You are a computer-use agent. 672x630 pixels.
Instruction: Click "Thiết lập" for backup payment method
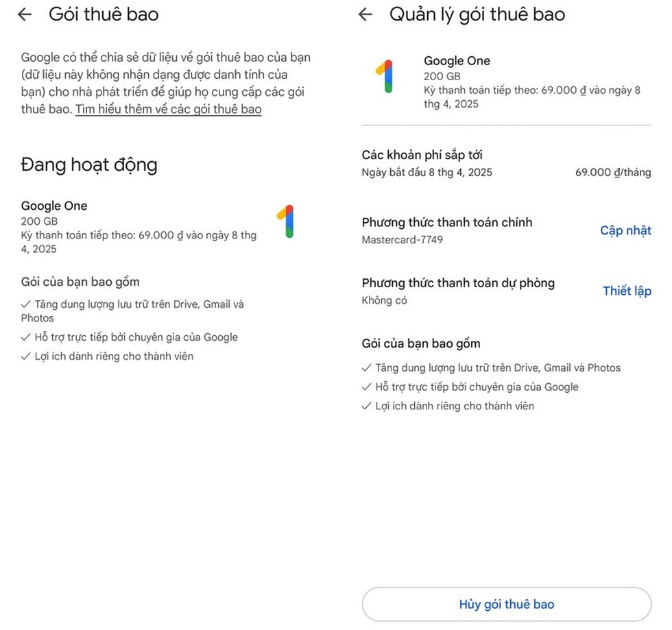click(627, 291)
